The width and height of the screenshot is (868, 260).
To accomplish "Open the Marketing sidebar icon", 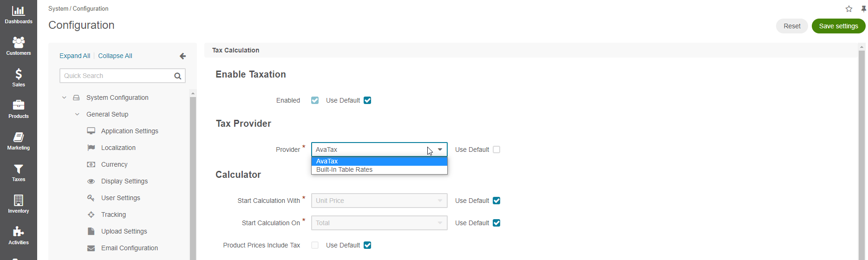I will [x=19, y=137].
